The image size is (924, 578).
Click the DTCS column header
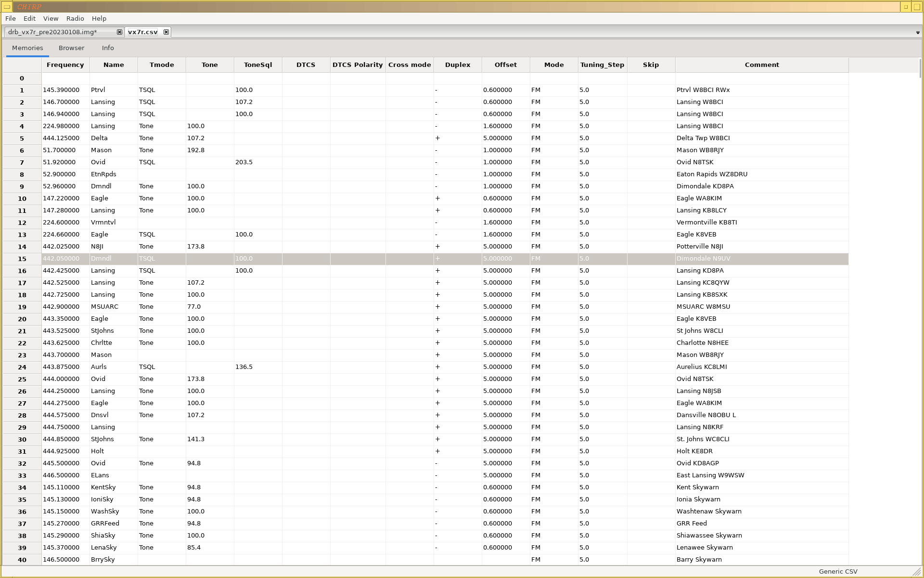[x=306, y=65]
